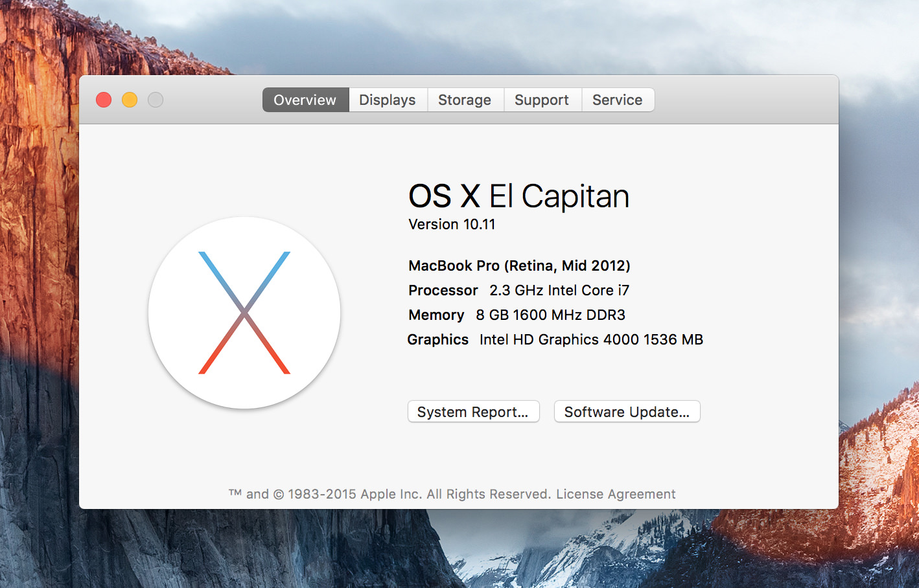
Task: Open the Storage tab
Action: coord(465,100)
